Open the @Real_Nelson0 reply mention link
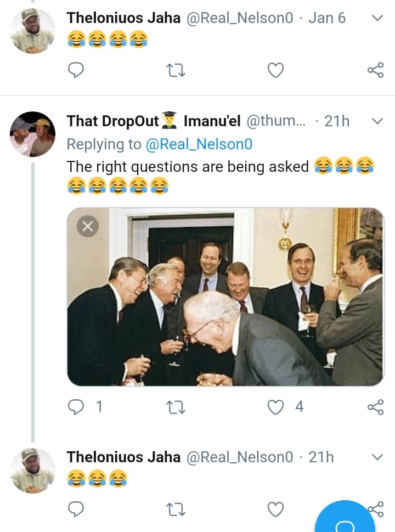Screen dimensions: 395x532 pos(199,144)
